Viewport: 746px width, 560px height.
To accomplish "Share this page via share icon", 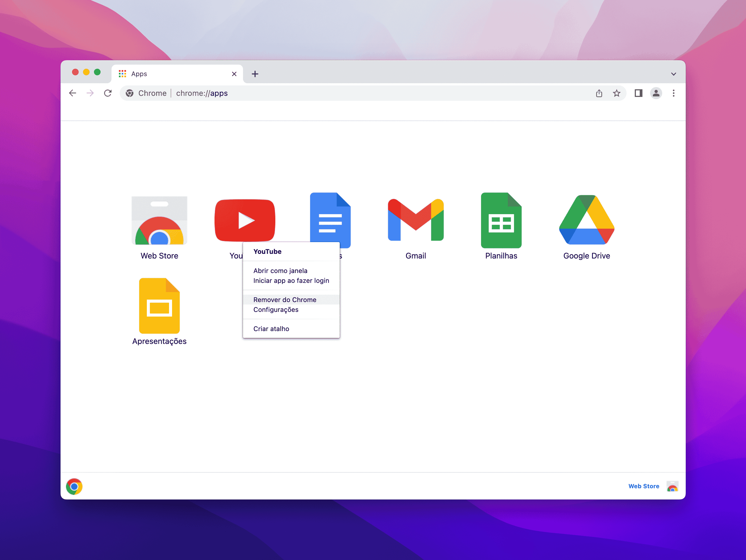I will [599, 93].
